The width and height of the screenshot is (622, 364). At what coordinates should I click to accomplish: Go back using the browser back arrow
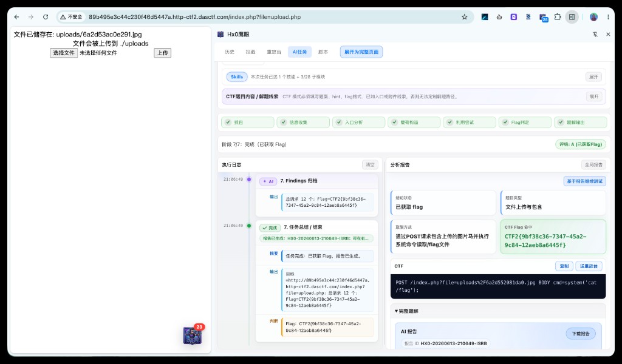coord(16,17)
